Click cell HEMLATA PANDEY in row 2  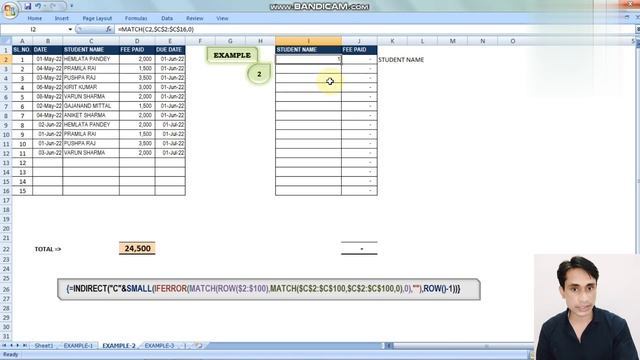(91, 59)
